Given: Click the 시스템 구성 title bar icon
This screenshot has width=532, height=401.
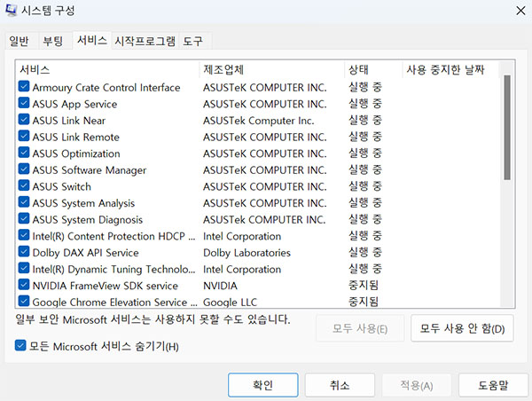Looking at the screenshot, I should 11,10.
